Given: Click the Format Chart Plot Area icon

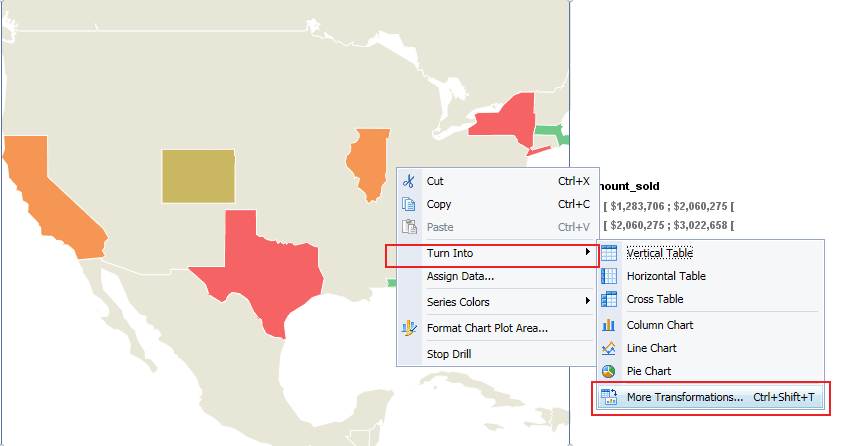Looking at the screenshot, I should pyautogui.click(x=409, y=328).
